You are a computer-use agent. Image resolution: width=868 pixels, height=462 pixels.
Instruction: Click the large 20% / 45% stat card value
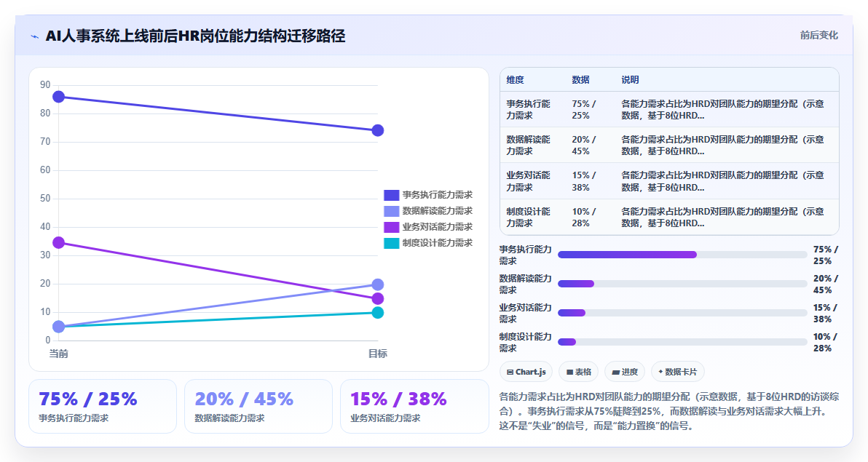coord(244,399)
